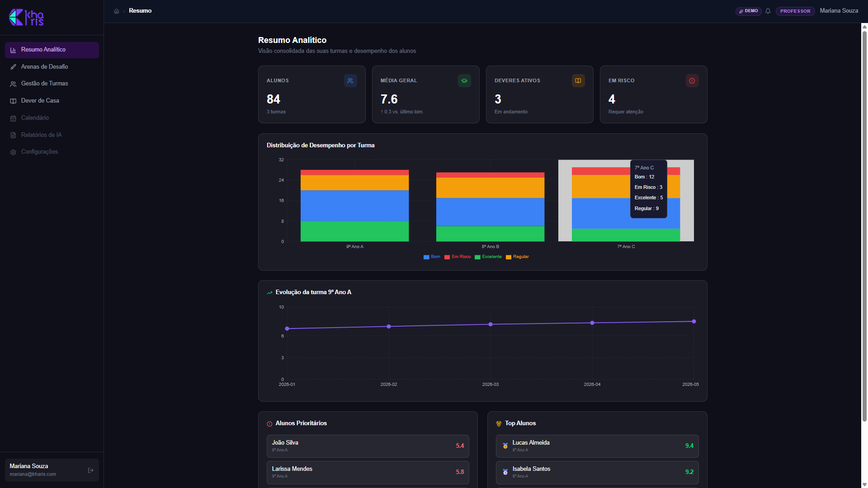Click the Resumo breadcrumb

(x=140, y=11)
